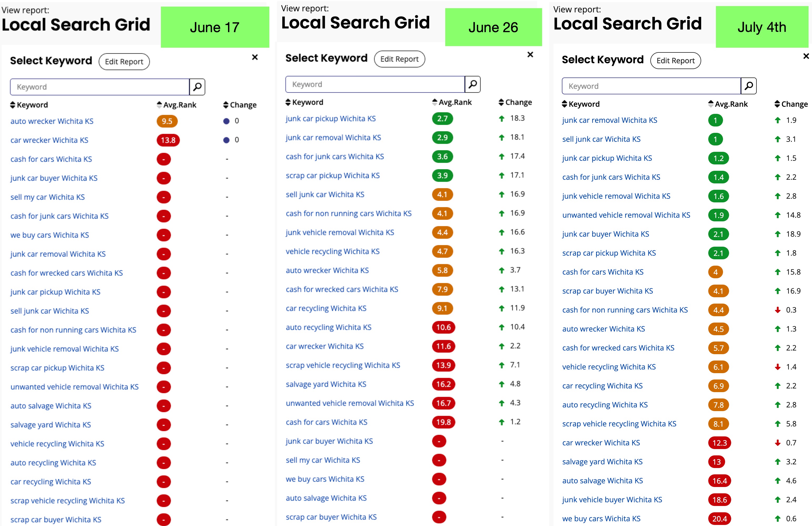The width and height of the screenshot is (812, 526).
Task: Sort by Avg.Rank column in June 26 panel
Action: (x=452, y=102)
